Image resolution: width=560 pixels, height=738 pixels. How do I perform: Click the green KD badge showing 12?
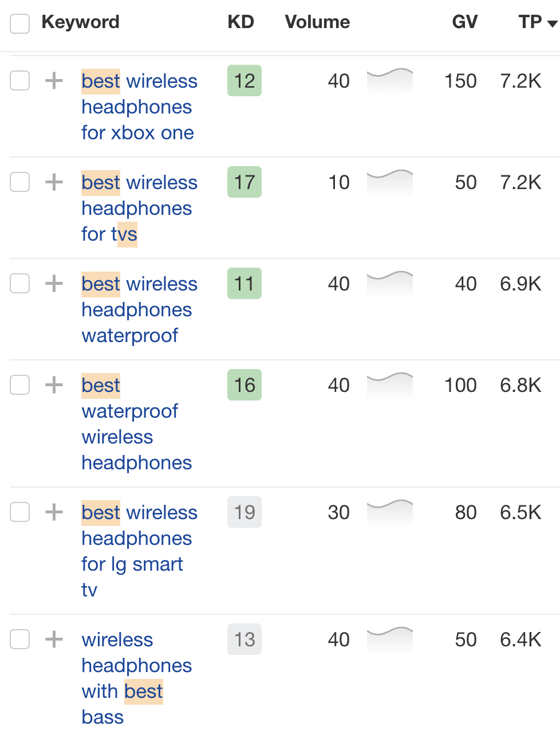tap(244, 81)
